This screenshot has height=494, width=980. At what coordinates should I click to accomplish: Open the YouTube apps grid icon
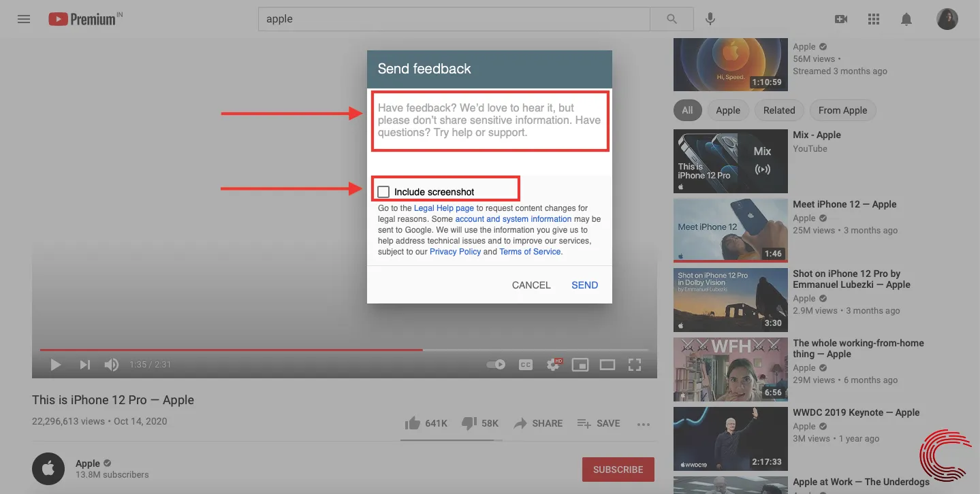click(x=874, y=19)
